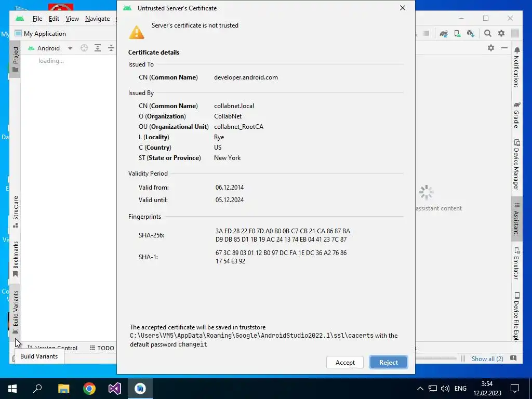Click the issued-to name developer.android.com
Image resolution: width=532 pixels, height=399 pixels.
point(246,77)
